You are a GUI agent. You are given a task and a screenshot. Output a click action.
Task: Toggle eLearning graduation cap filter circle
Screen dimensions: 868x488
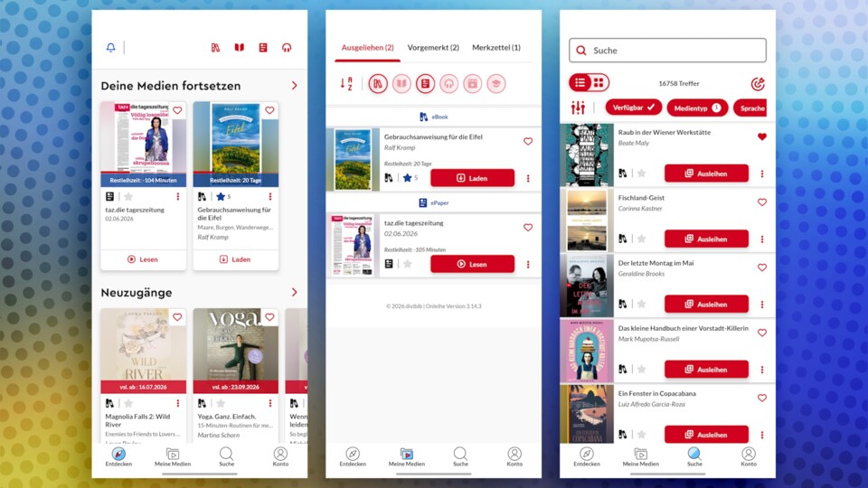point(496,83)
